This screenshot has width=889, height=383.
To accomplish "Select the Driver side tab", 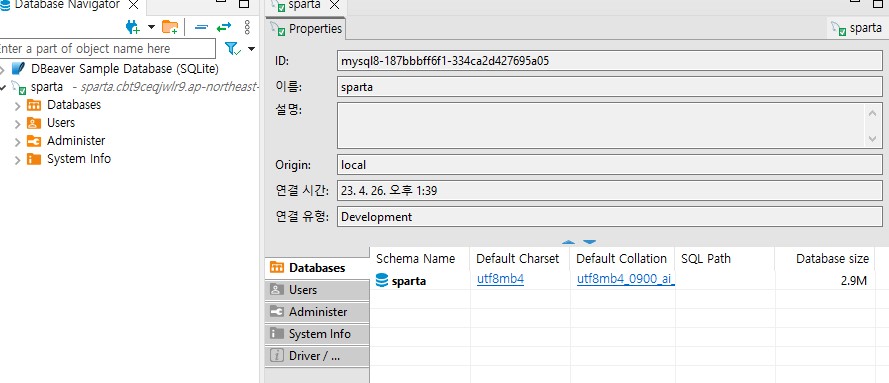I will [316, 356].
